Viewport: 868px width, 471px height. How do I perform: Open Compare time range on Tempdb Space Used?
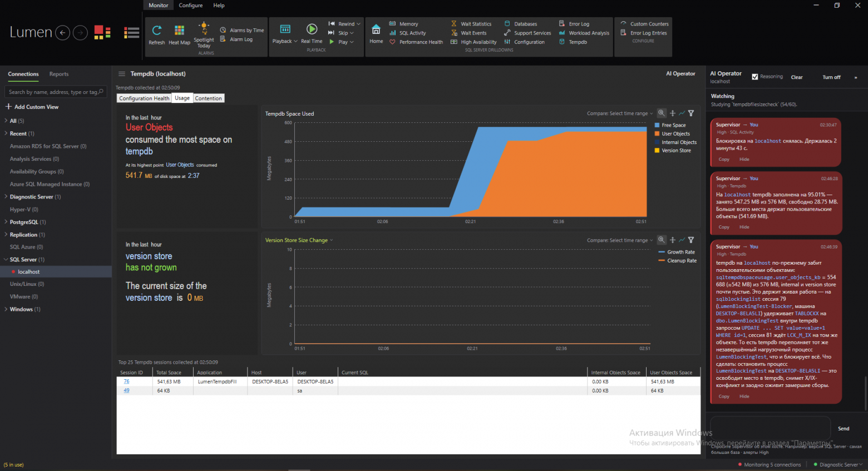[620, 113]
